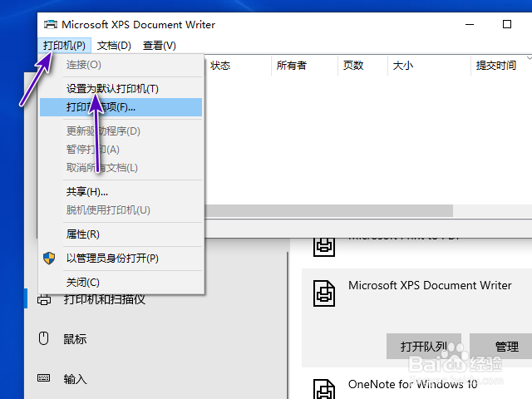The image size is (532, 399).
Task: Click the keyboard icon next to 输入
Action: click(44, 378)
